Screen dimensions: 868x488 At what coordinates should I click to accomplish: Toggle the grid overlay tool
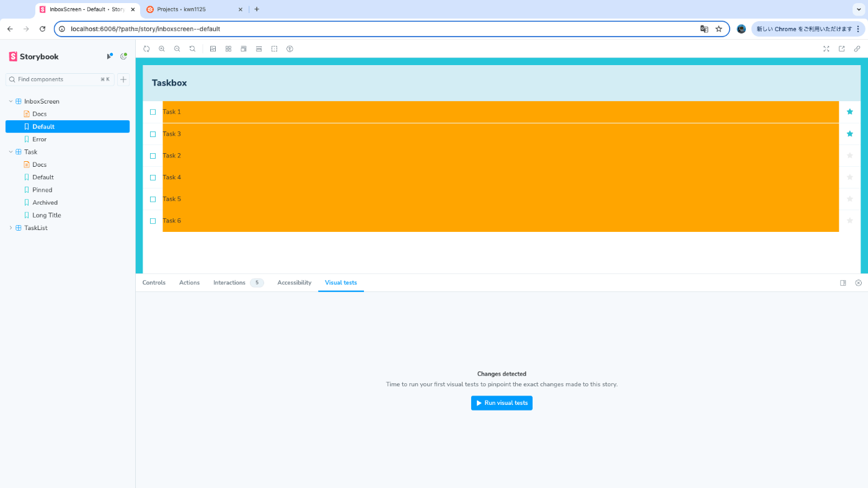(x=228, y=48)
